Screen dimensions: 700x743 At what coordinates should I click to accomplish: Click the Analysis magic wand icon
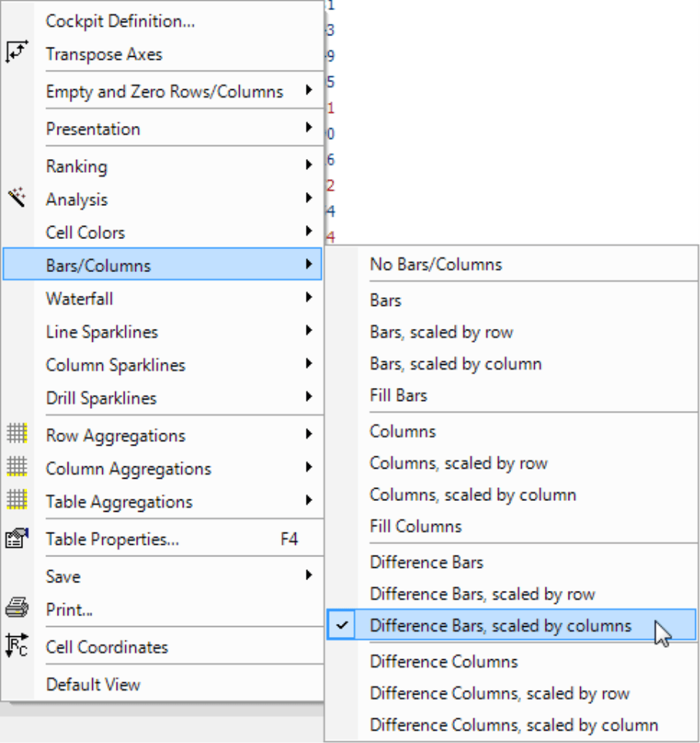17,197
